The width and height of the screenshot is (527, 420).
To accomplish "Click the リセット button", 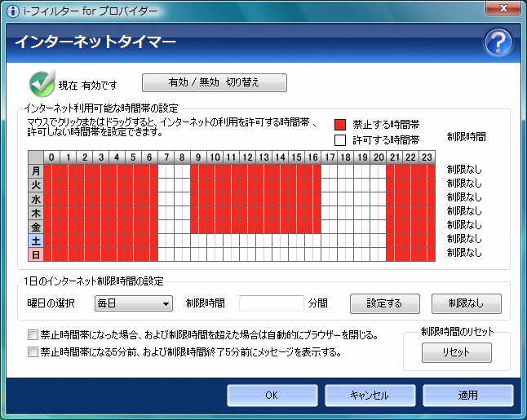I will [x=457, y=352].
